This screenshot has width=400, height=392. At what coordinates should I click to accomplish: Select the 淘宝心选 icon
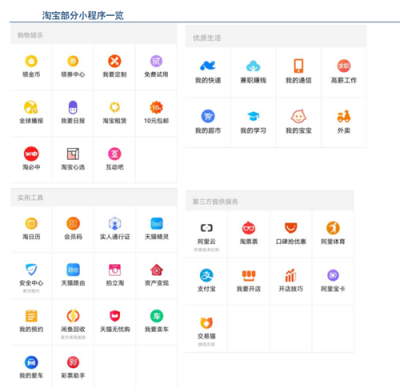point(73,154)
